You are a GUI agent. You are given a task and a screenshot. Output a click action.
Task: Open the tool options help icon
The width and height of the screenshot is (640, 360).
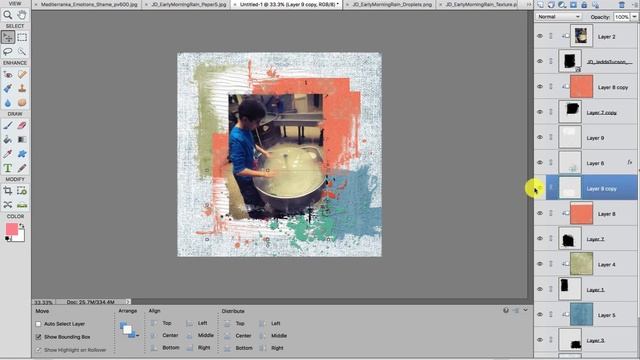tap(506, 311)
